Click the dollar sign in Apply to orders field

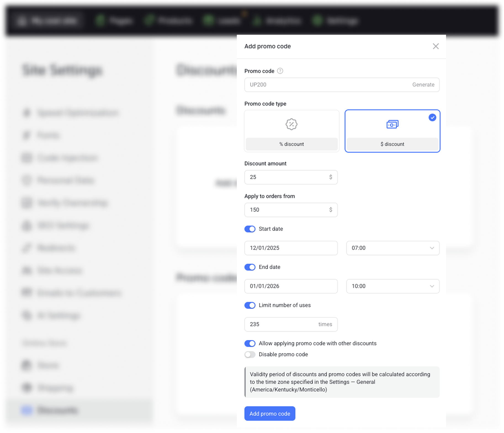pos(330,210)
